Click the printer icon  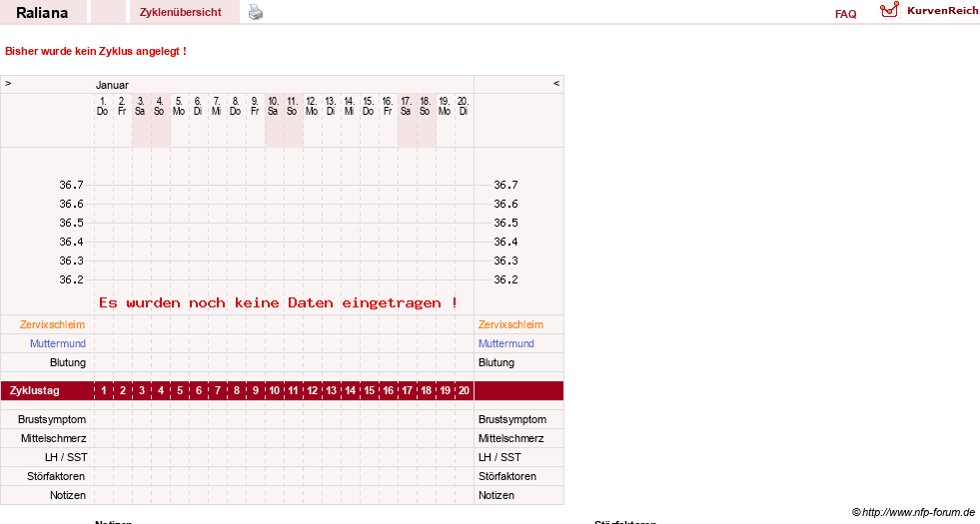click(x=256, y=12)
